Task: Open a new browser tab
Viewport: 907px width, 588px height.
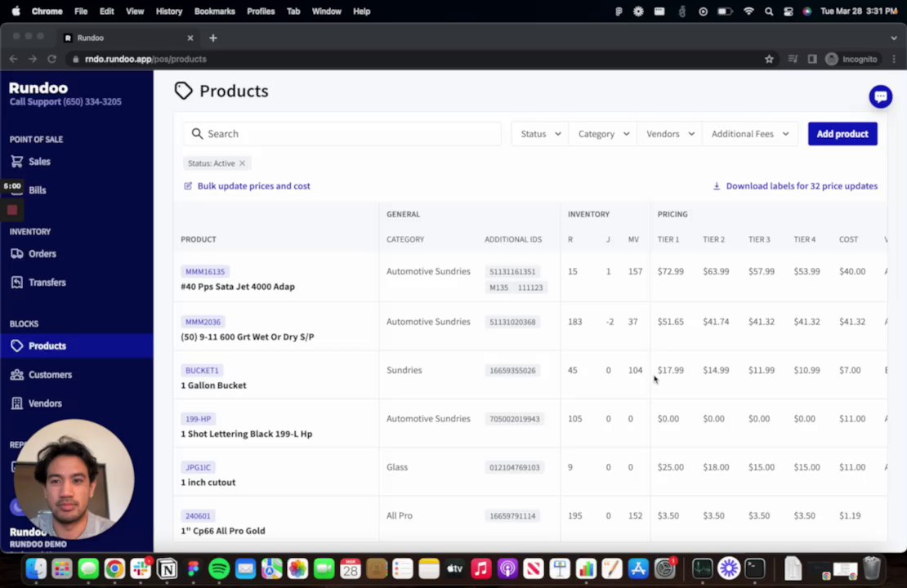Action: pyautogui.click(x=213, y=38)
